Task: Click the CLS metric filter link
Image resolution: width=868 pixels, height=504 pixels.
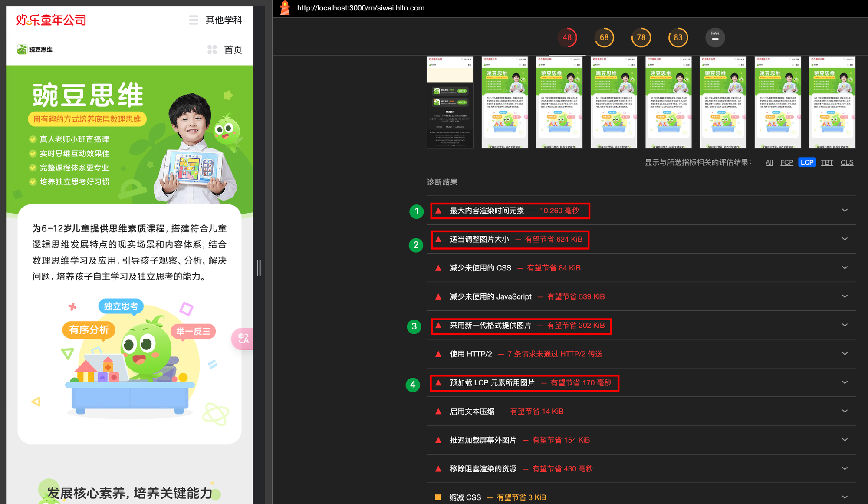Action: point(847,162)
